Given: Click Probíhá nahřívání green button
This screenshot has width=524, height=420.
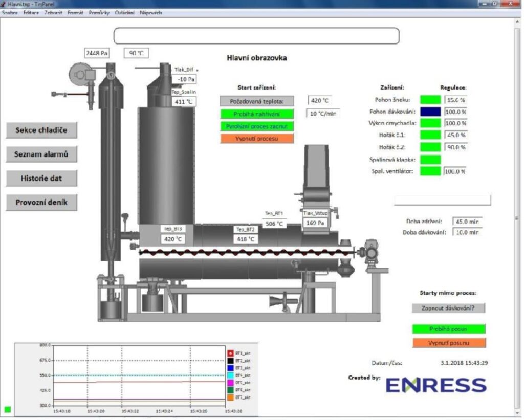Looking at the screenshot, I should 257,114.
